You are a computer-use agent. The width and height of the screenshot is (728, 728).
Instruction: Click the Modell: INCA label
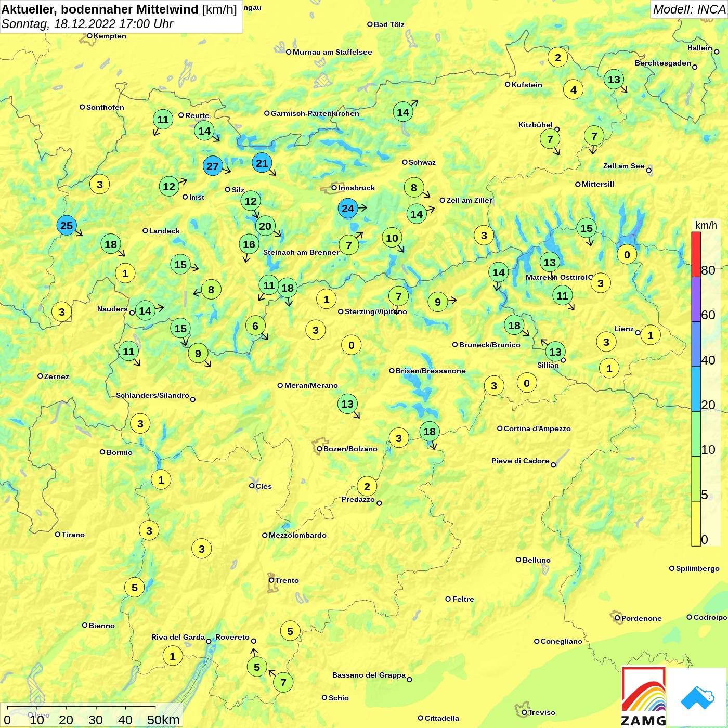(689, 9)
